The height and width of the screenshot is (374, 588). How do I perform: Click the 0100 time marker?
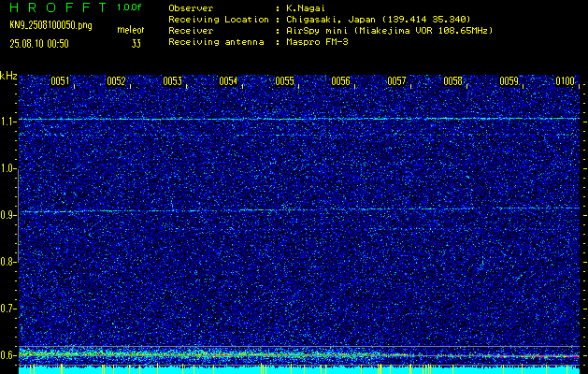[566, 81]
